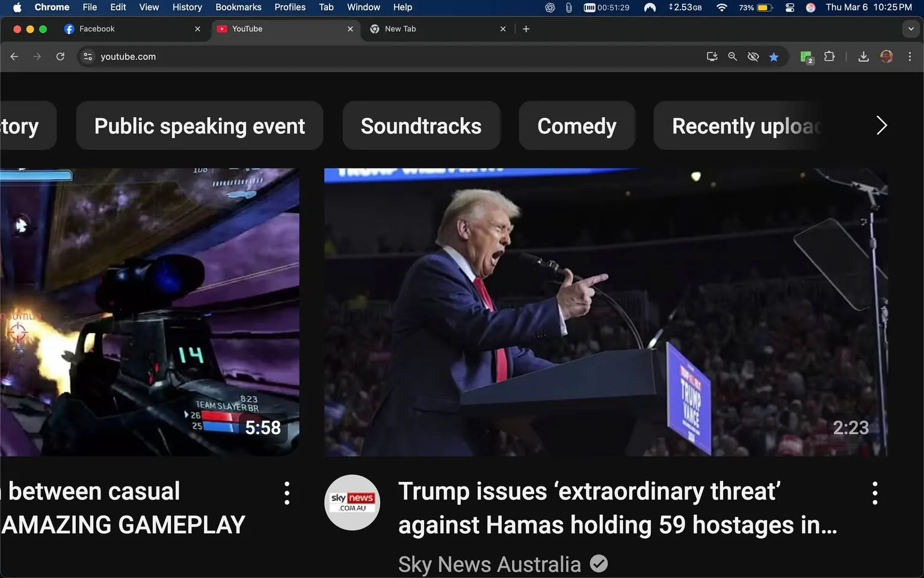Click the site settings icon in the address bar
Screen dimensions: 924x578
coord(88,56)
